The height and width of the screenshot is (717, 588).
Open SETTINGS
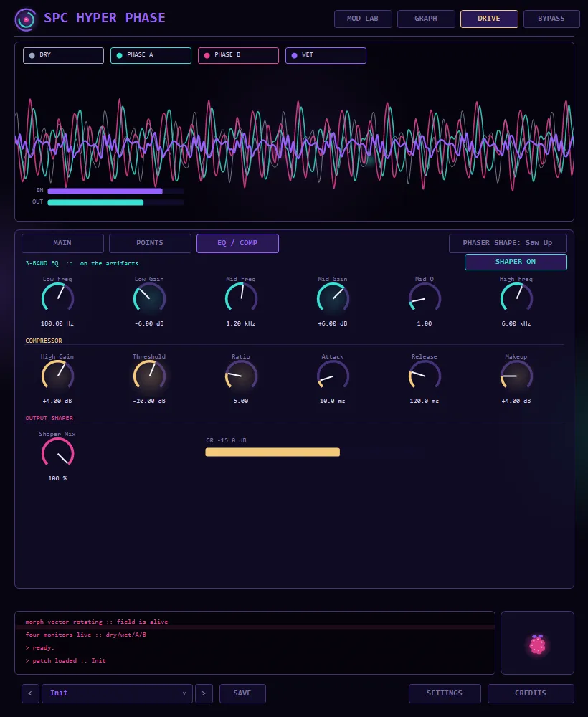(x=445, y=693)
